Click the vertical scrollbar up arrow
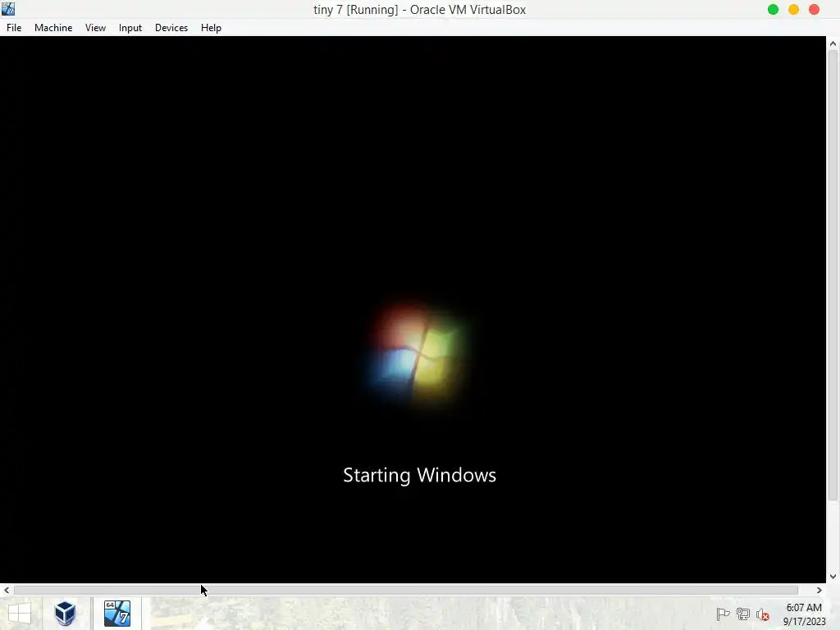This screenshot has height=630, width=840. (833, 43)
